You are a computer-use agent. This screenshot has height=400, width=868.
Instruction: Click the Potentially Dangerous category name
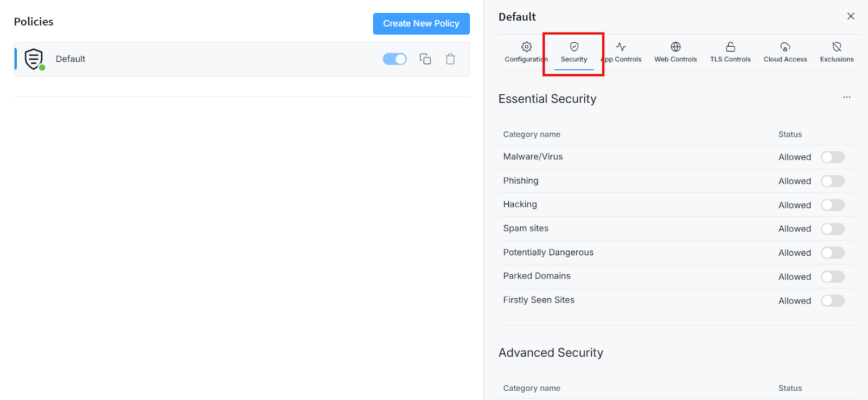[x=548, y=252]
